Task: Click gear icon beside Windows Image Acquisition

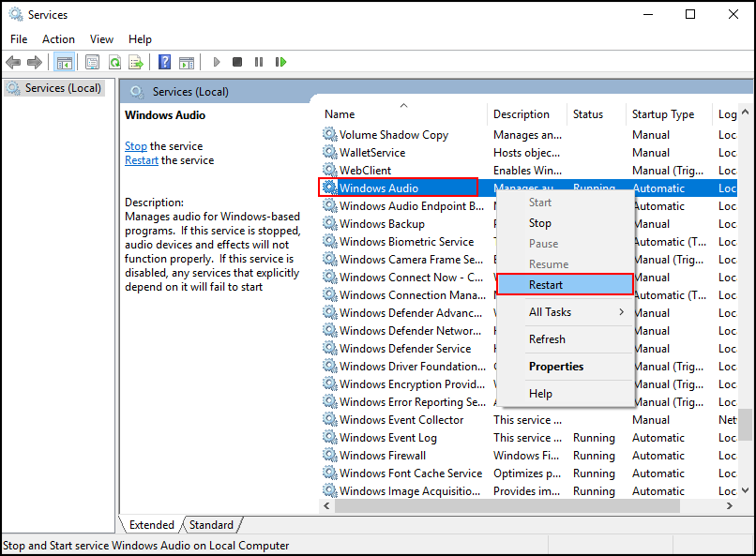Action: [330, 490]
